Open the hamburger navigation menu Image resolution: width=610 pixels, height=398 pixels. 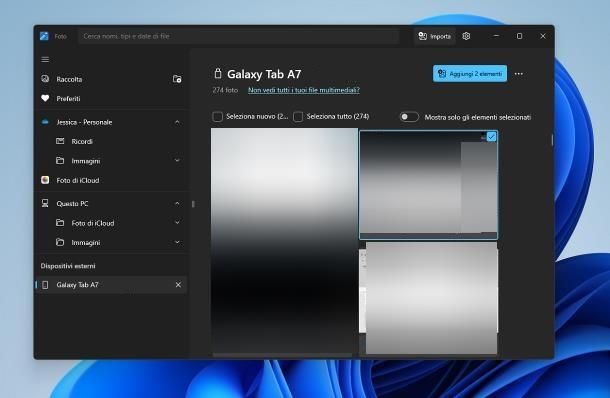45,59
